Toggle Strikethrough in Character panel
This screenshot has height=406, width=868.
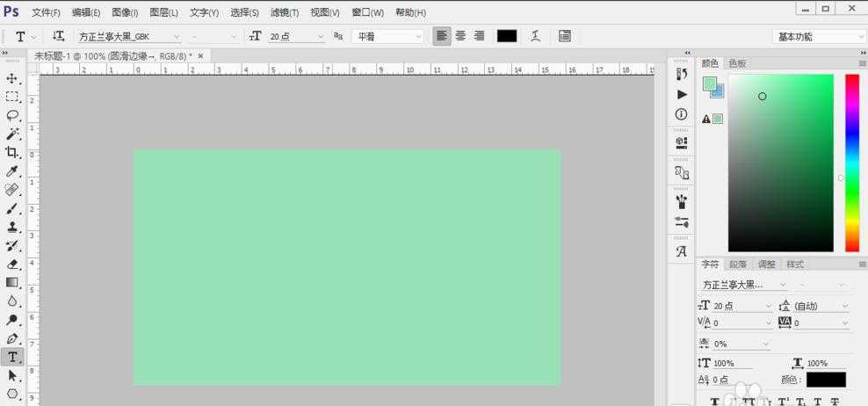tap(835, 402)
